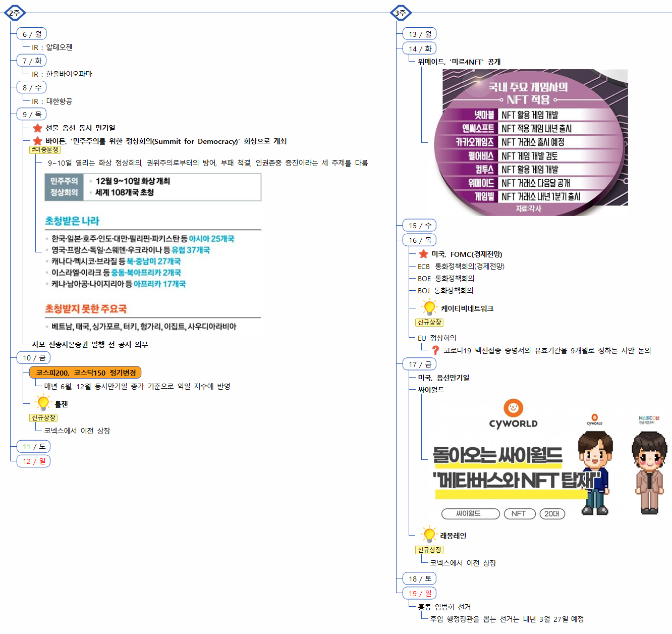
Task: Select the 15 / 수 date node
Action: pyautogui.click(x=420, y=225)
